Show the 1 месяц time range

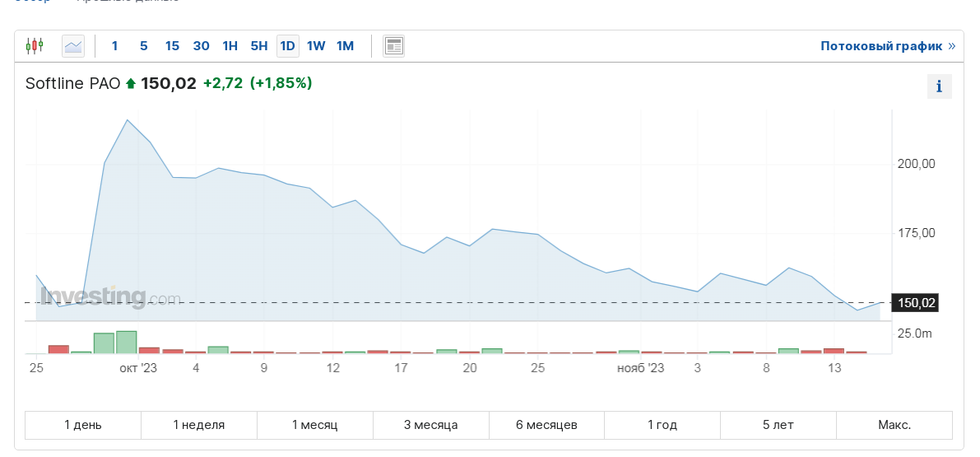315,425
